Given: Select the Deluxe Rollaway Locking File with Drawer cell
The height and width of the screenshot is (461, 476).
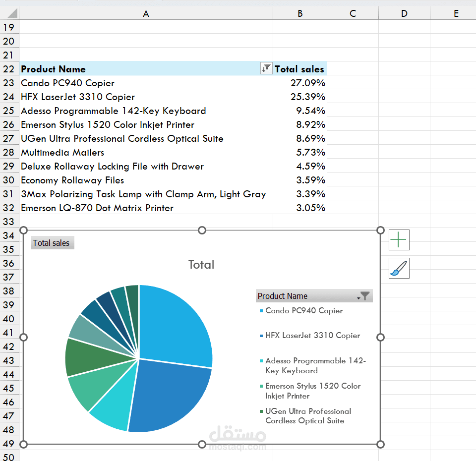Looking at the screenshot, I should point(146,167).
